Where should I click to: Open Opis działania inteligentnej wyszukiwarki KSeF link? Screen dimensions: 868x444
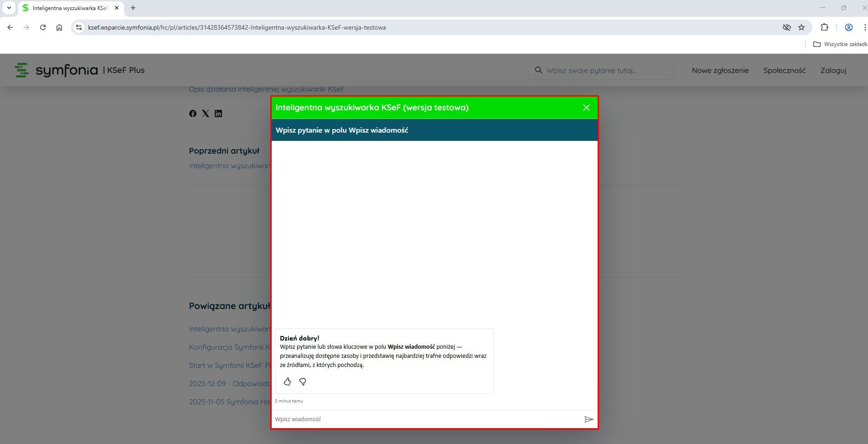[266, 89]
